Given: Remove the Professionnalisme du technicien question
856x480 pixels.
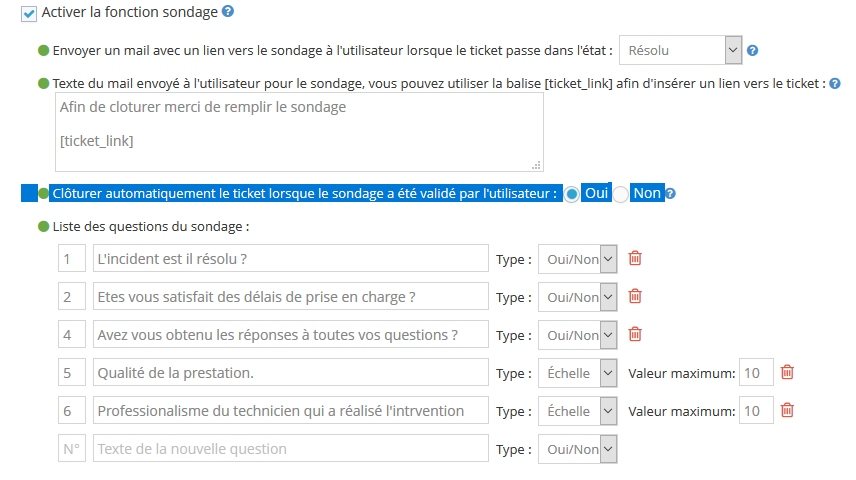Looking at the screenshot, I should 787,410.
